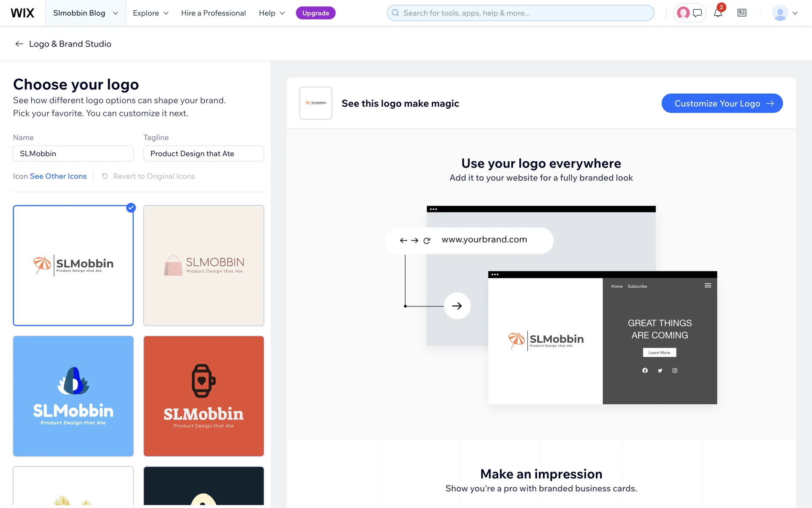Open the Help menu
Viewport: 812px width, 508px height.
[x=272, y=13]
